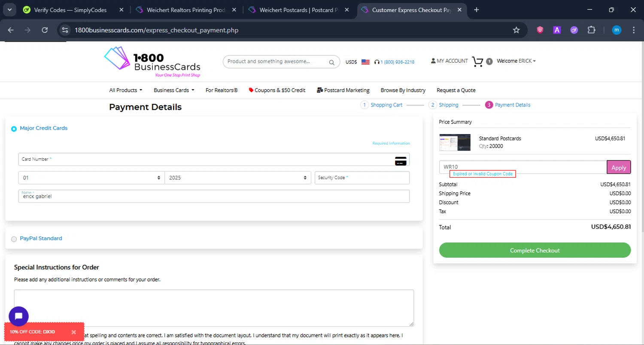Screen dimensions: 644x345
Task: Switch to Weichert Realtors Printing tab
Action: pos(187,10)
